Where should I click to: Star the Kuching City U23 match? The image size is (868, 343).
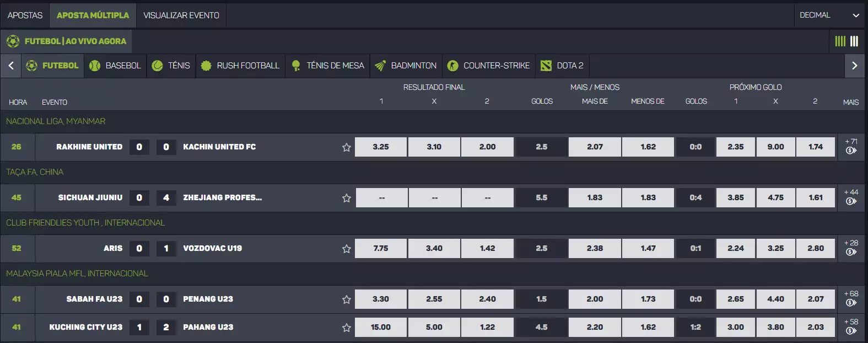347,328
